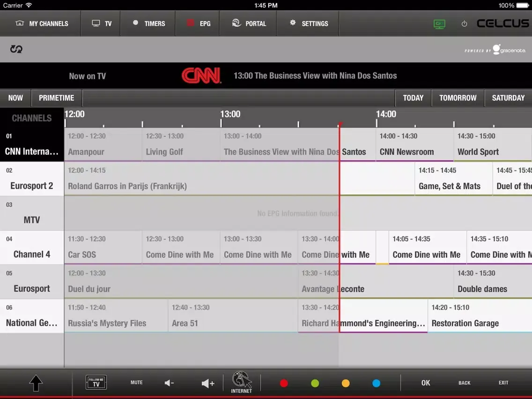Tap the power standby icon
This screenshot has height=399, width=532.
464,24
